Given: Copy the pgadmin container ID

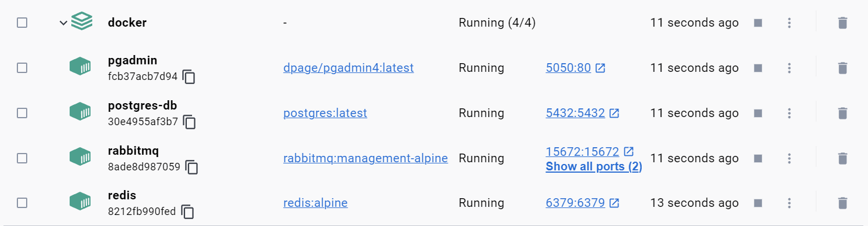Looking at the screenshot, I should click(x=189, y=76).
